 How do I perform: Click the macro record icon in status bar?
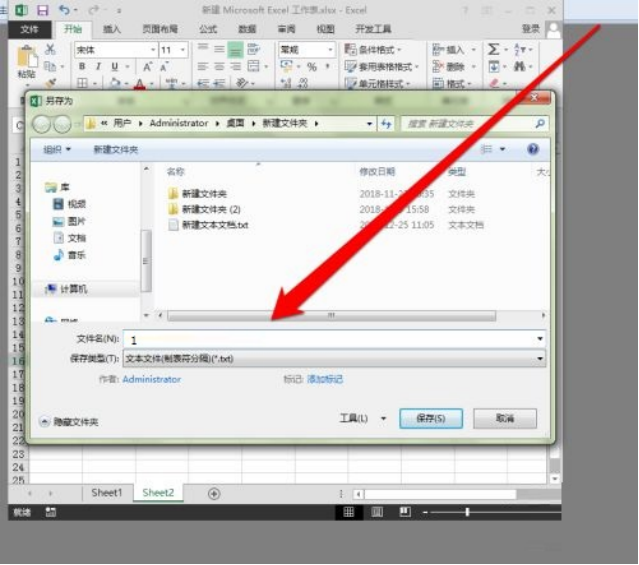51,512
